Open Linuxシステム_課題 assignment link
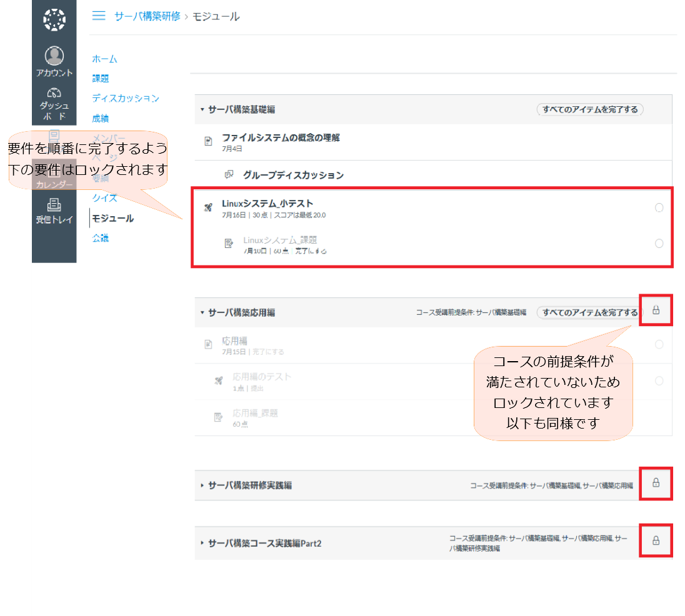This screenshot has height=616, width=685. (x=280, y=240)
